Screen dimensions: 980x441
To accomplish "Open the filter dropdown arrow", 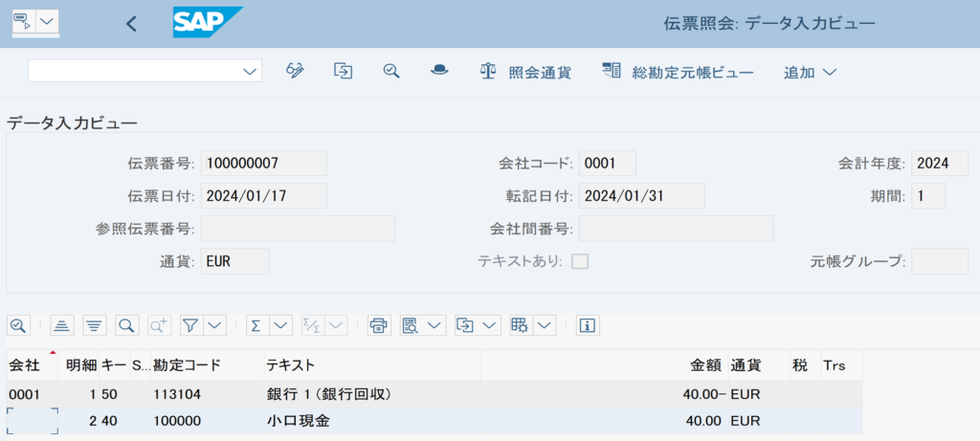I will (x=215, y=325).
